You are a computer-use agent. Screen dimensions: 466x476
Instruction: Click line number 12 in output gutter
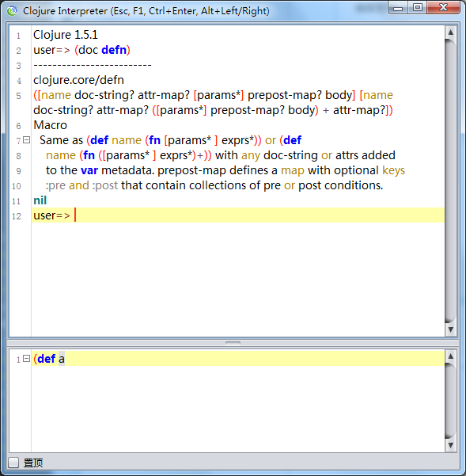pyautogui.click(x=17, y=216)
